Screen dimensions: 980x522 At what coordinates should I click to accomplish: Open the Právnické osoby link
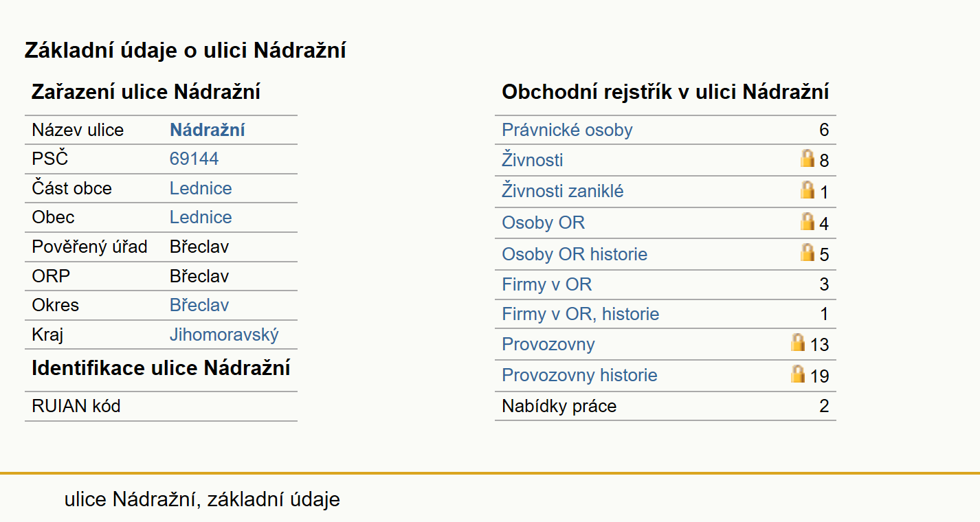pyautogui.click(x=567, y=130)
